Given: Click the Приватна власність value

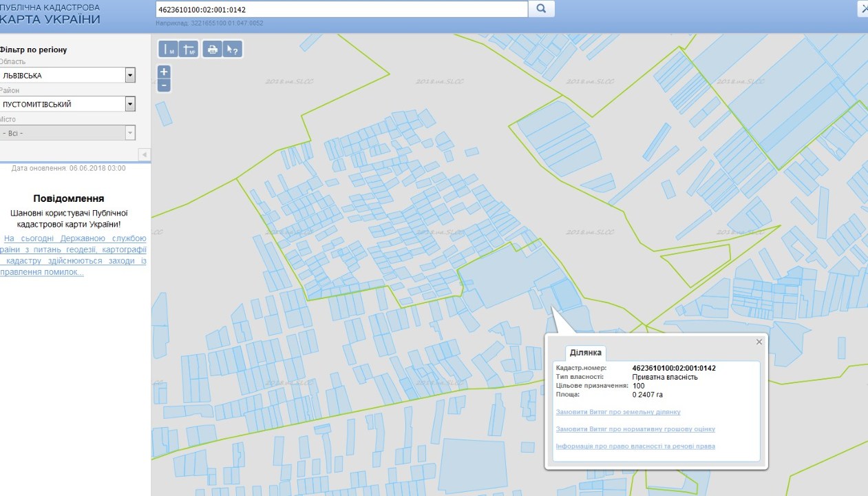Looking at the screenshot, I should tap(665, 377).
